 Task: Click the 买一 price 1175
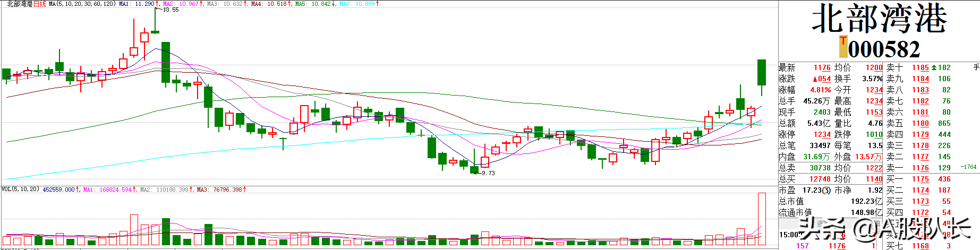921,179
